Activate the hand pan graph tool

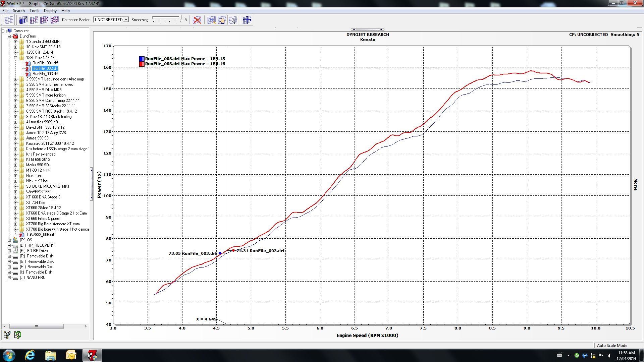pyautogui.click(x=222, y=20)
